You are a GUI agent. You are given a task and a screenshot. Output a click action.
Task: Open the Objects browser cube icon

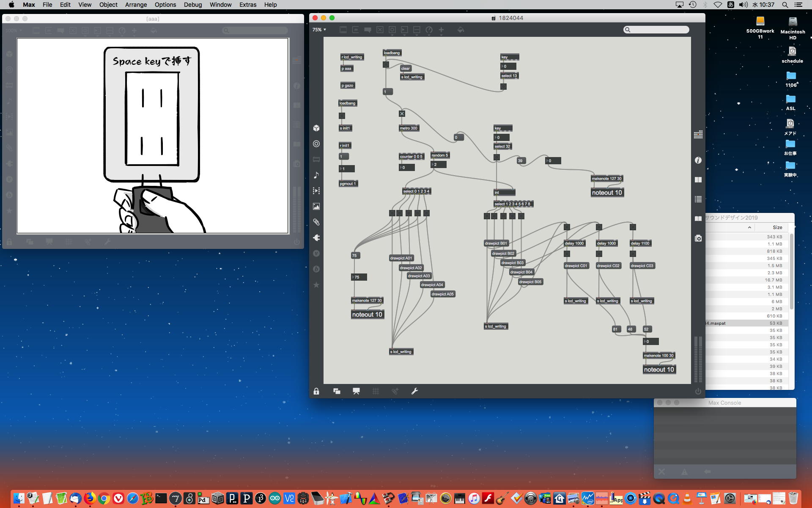pos(316,128)
